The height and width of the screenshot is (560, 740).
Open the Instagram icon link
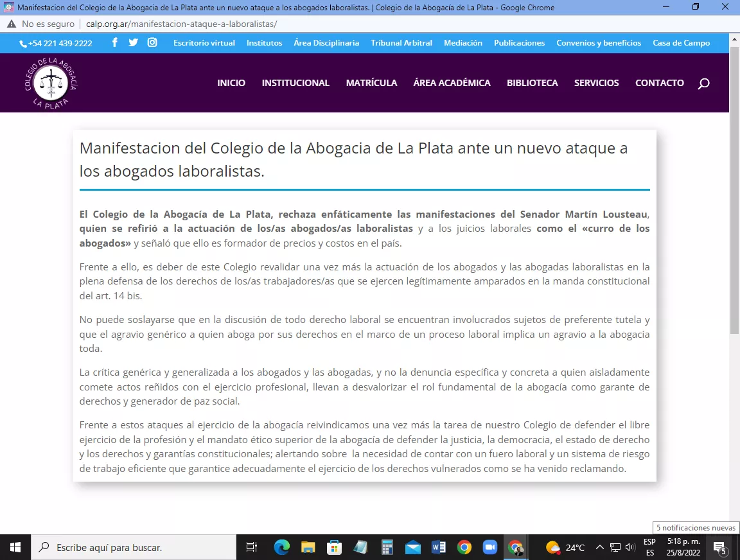[x=152, y=42]
